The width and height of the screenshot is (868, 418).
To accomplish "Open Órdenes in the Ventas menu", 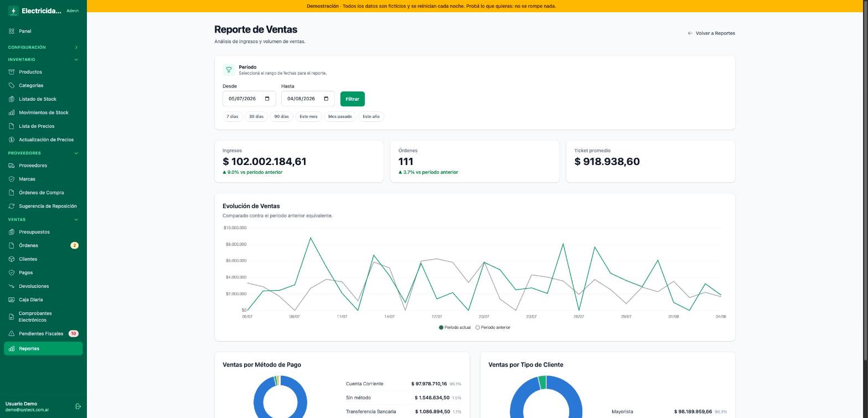I will click(x=43, y=245).
